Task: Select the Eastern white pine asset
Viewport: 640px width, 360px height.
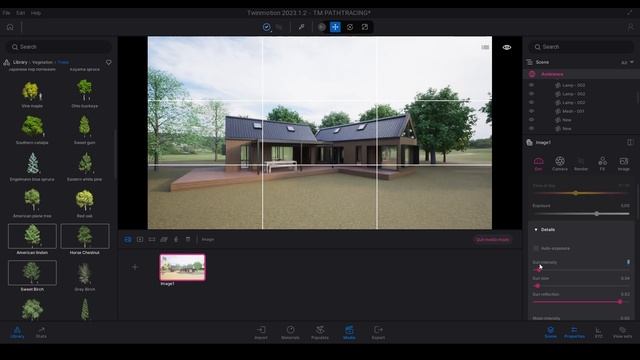Action: [84, 167]
